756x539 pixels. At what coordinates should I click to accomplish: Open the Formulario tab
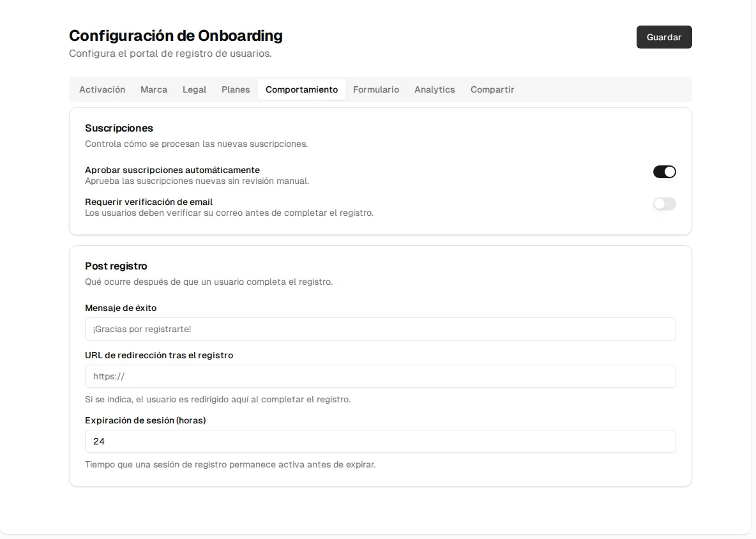[376, 89]
